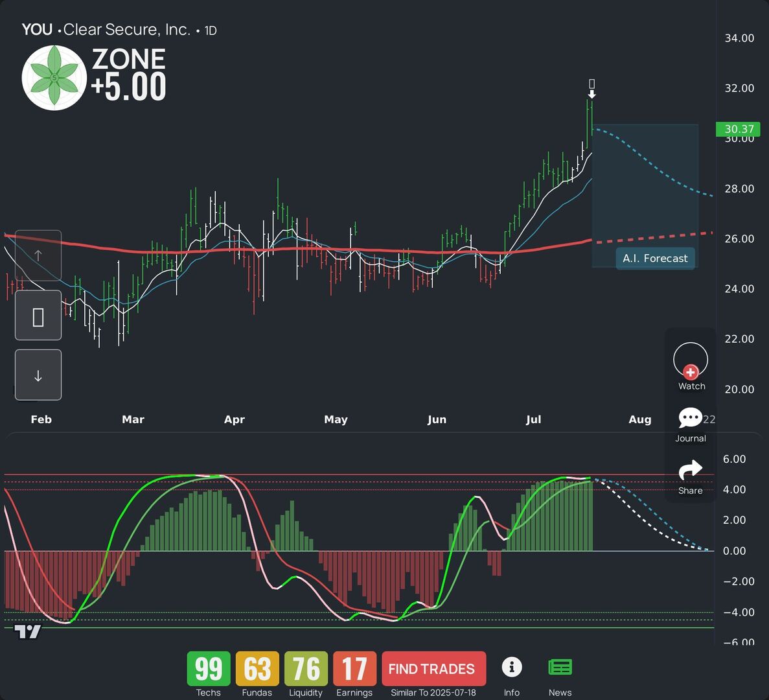Click the 32.00 price axis label
This screenshot has width=769, height=700.
739,88
